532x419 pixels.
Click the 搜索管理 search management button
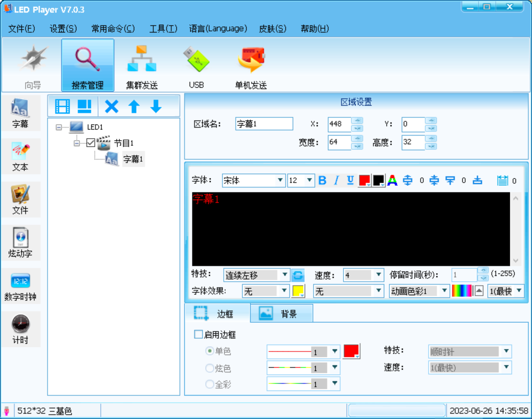click(87, 65)
